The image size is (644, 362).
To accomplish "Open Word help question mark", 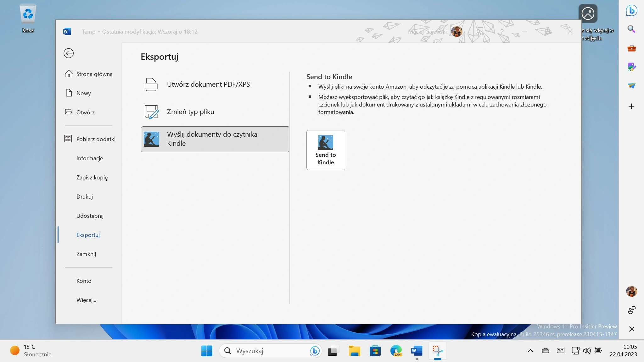I will [502, 31].
